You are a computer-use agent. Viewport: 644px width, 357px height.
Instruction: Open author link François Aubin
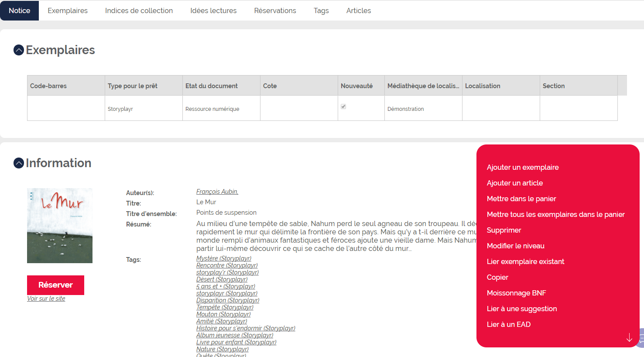(217, 192)
